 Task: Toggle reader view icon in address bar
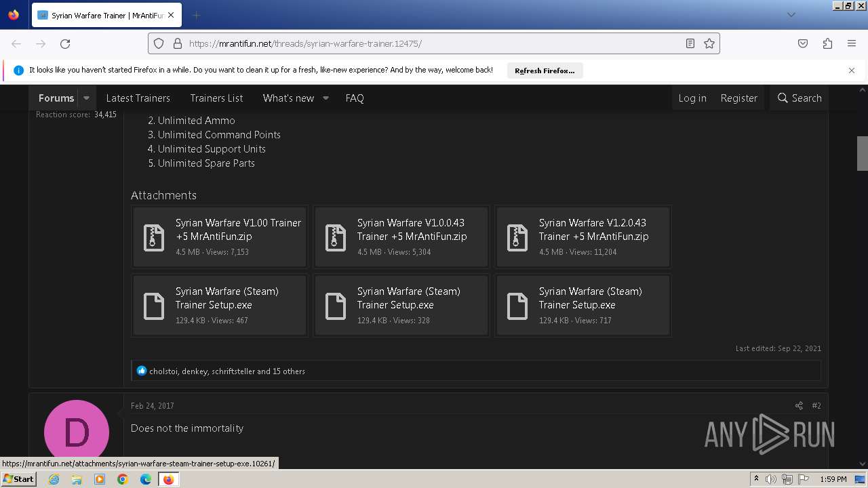pyautogui.click(x=690, y=43)
